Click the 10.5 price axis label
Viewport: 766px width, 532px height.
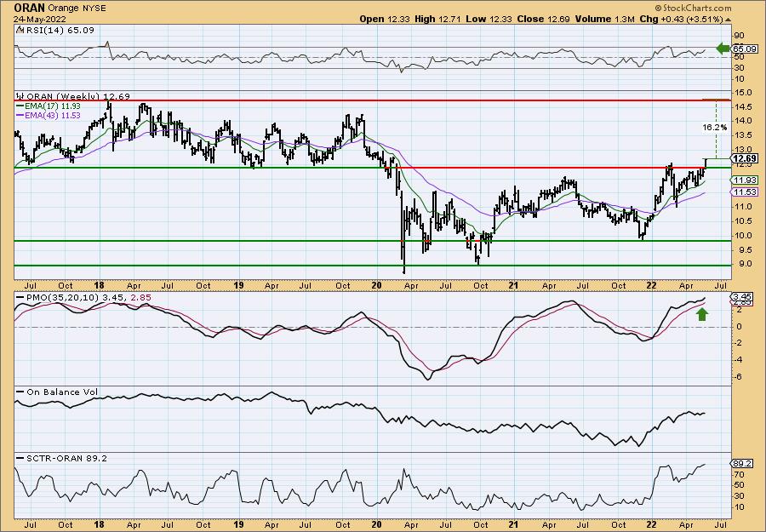[743, 221]
